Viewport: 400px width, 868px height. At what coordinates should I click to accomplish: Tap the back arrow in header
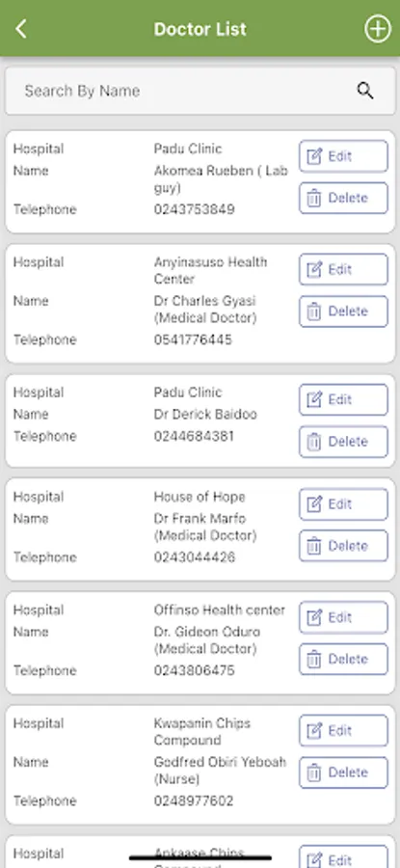tap(21, 29)
